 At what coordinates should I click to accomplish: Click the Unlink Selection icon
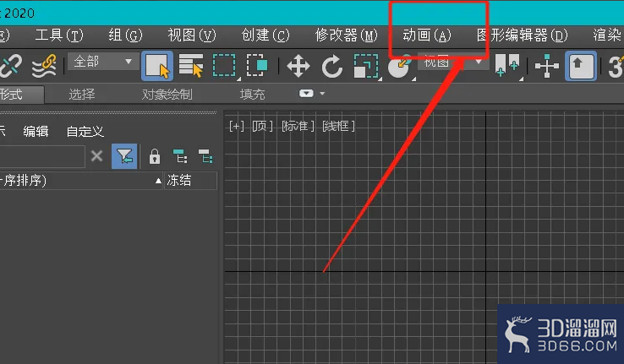(10, 66)
